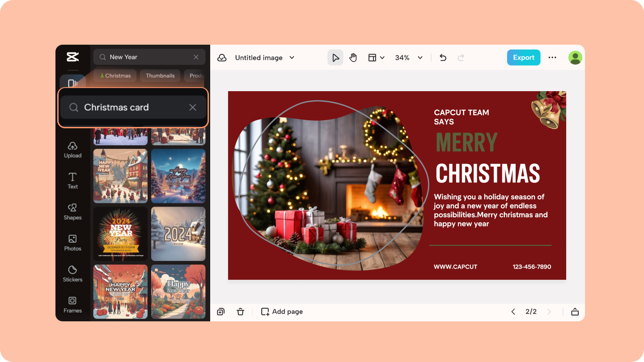
Task: Select the MERRY text on canvas
Action: (x=466, y=143)
